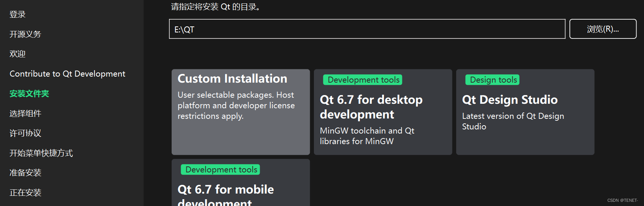
Task: Click the 浏览(R)... browse button
Action: (603, 29)
